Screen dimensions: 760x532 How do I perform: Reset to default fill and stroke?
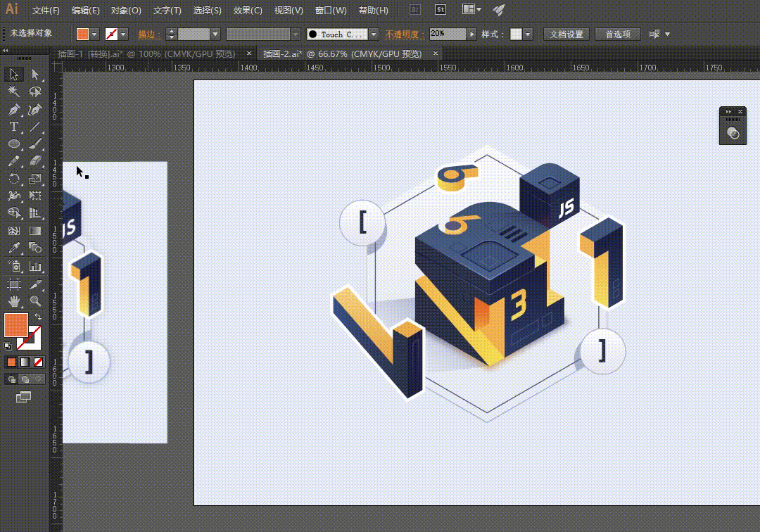(7, 346)
